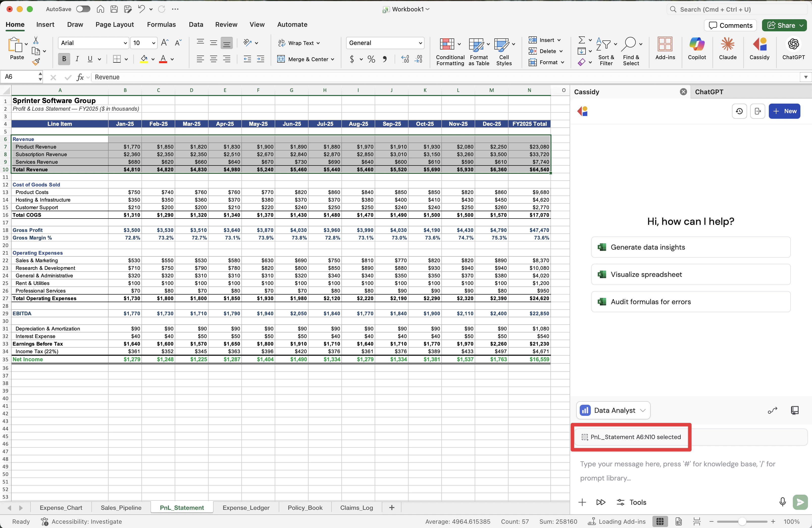Click the microphone voice input icon
The image size is (812, 528).
click(x=783, y=502)
